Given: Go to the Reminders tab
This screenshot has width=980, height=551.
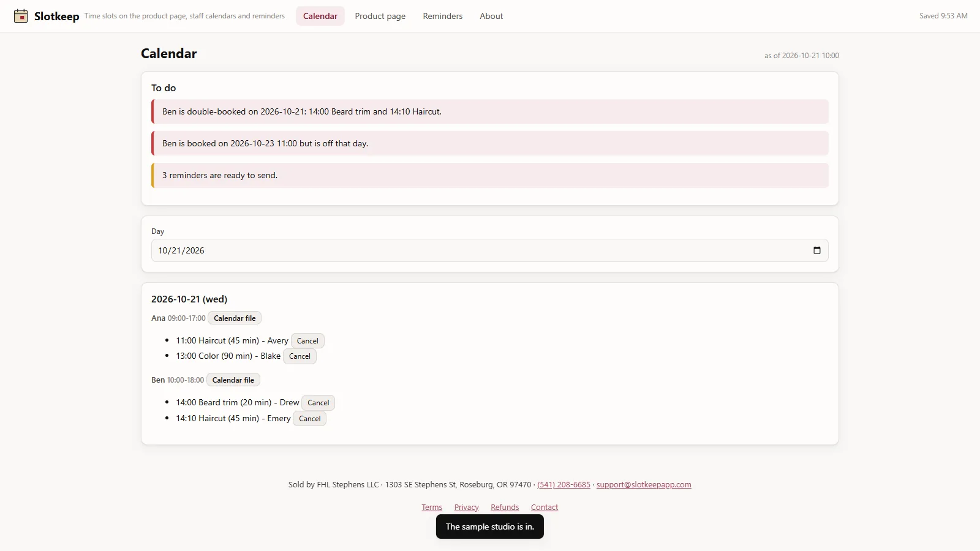Looking at the screenshot, I should [442, 16].
